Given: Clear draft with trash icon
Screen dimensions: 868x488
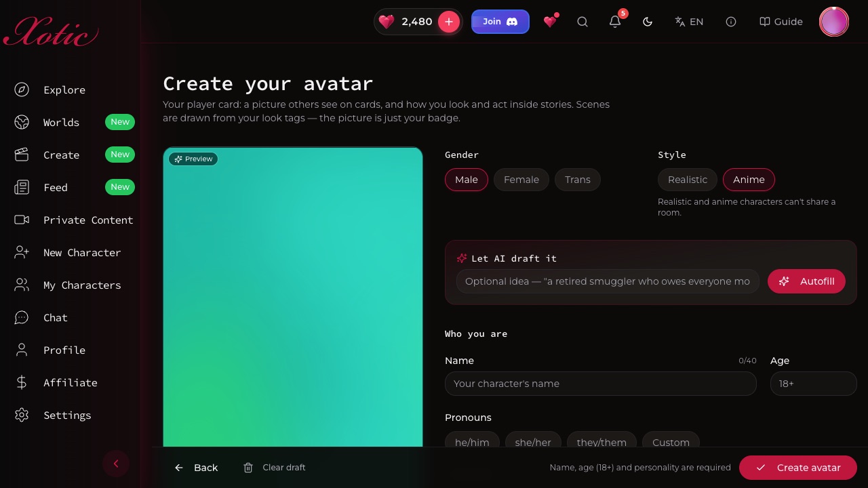Looking at the screenshot, I should point(274,468).
